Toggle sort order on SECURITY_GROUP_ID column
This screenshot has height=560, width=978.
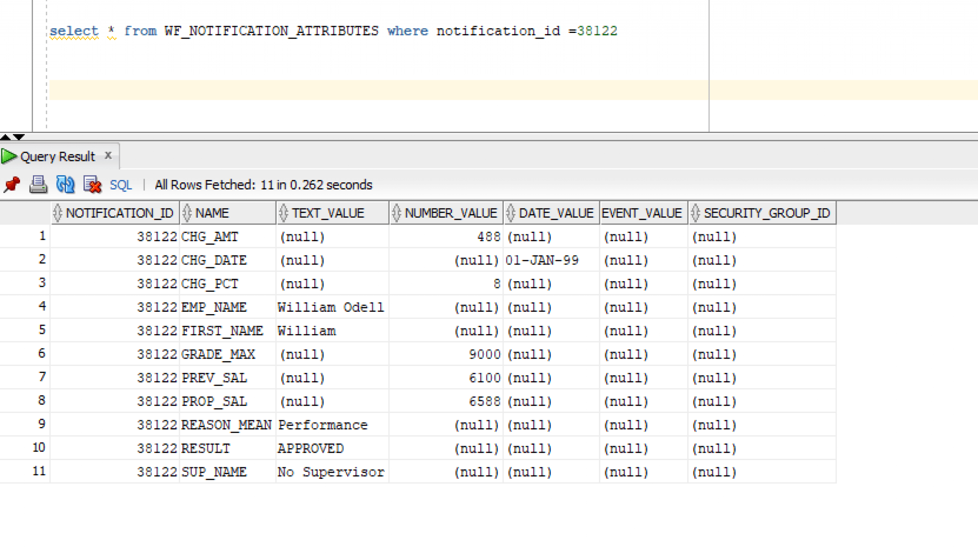coord(695,213)
